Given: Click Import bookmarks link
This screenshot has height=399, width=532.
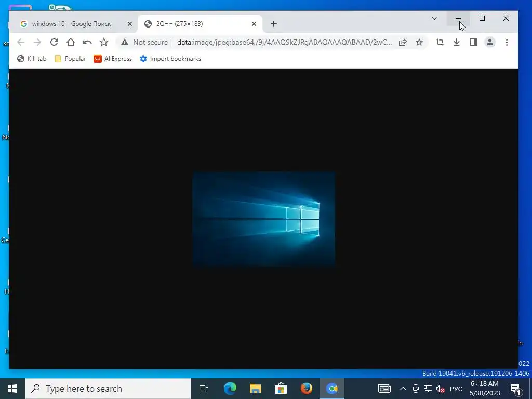Looking at the screenshot, I should [x=170, y=59].
